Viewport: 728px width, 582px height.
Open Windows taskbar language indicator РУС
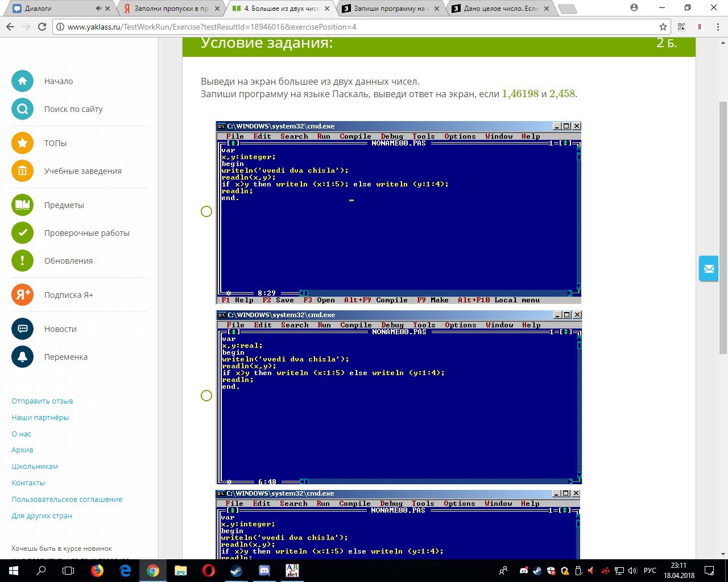click(x=650, y=571)
